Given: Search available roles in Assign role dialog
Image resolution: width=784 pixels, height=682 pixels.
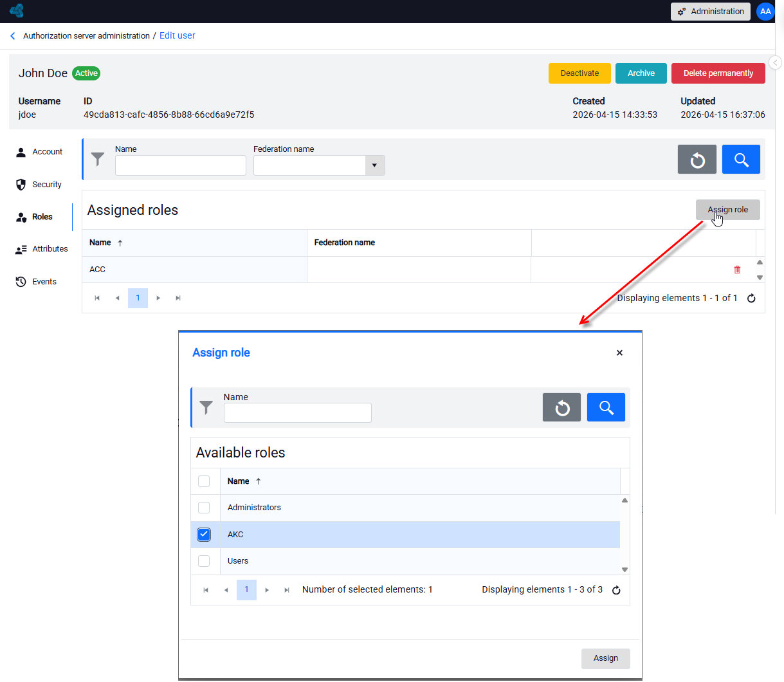Looking at the screenshot, I should (606, 407).
